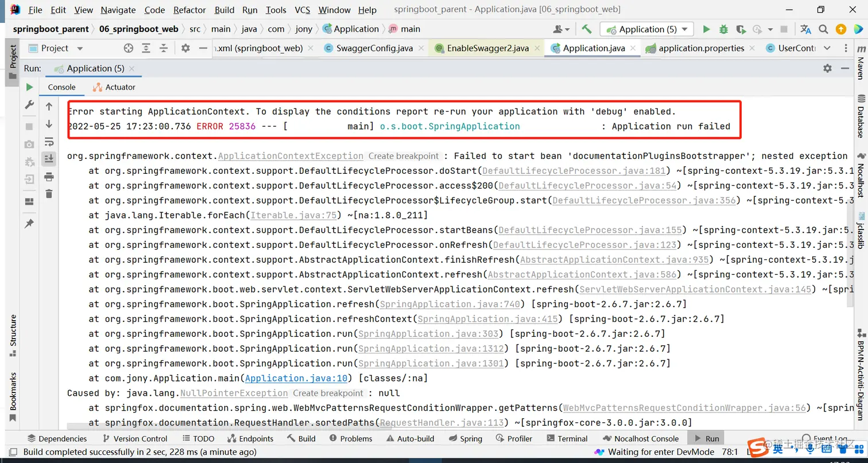Open the Spring tool window
868x463 pixels.
point(465,438)
